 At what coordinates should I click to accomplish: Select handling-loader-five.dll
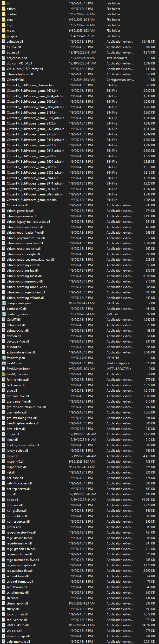tap(23, 423)
